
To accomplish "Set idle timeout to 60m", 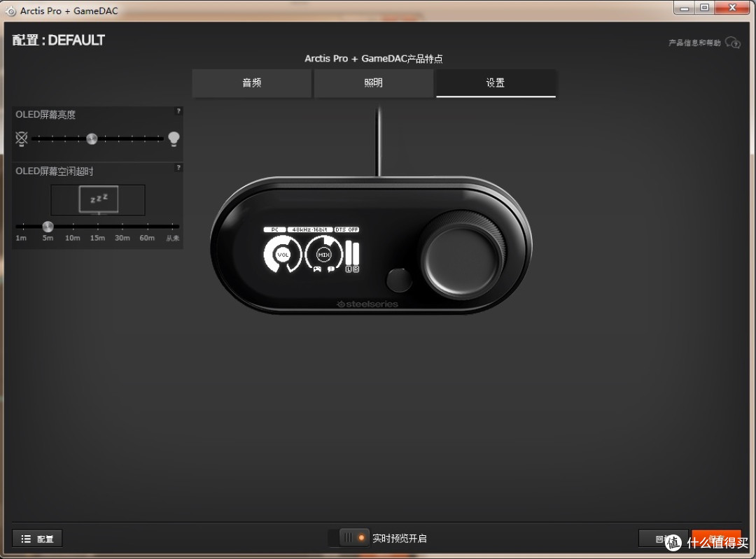I will pyautogui.click(x=147, y=238).
